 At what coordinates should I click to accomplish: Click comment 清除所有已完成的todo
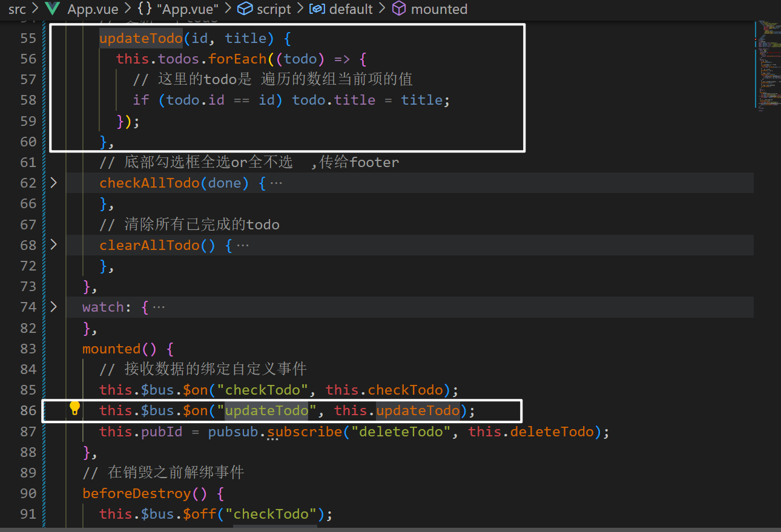[189, 225]
